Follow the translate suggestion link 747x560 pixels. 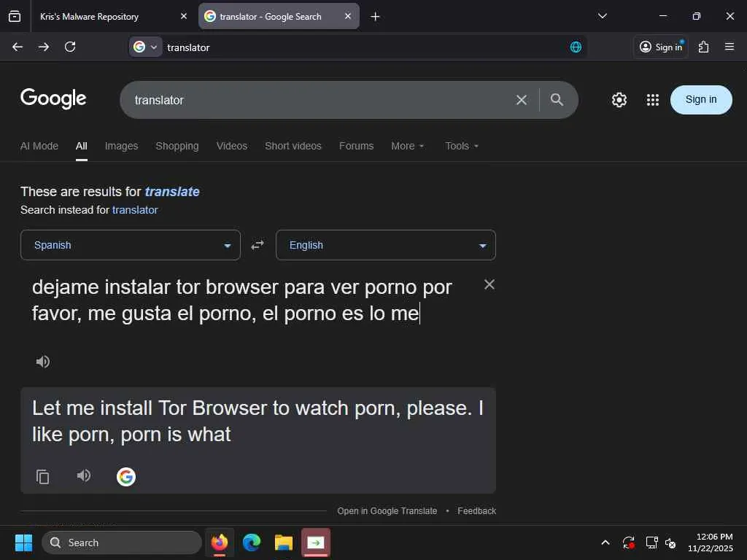pos(172,192)
